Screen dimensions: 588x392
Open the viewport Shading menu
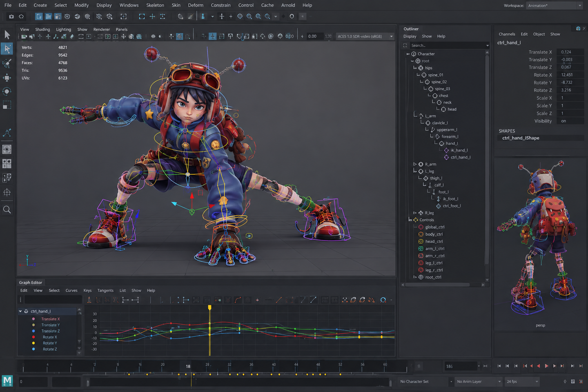coord(42,29)
